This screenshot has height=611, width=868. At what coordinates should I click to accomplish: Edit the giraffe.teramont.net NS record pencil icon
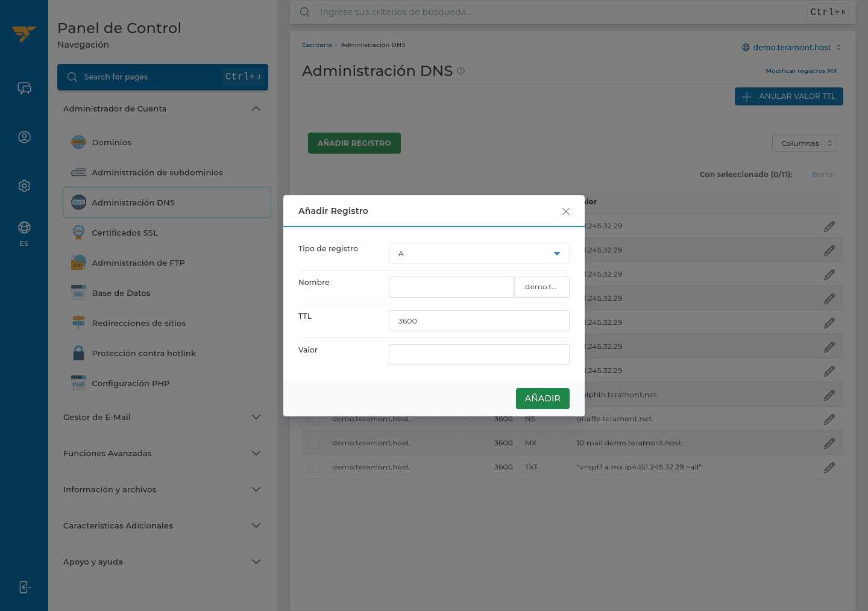click(x=829, y=419)
